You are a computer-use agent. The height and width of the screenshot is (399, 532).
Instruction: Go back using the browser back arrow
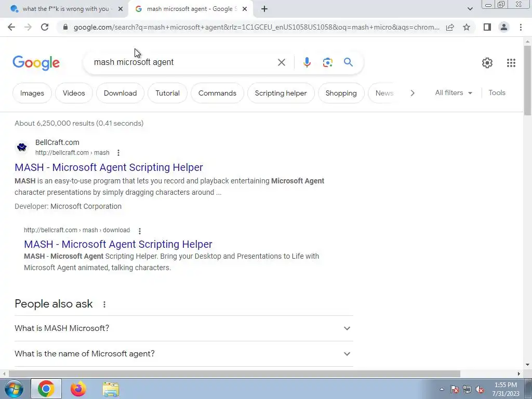point(11,27)
